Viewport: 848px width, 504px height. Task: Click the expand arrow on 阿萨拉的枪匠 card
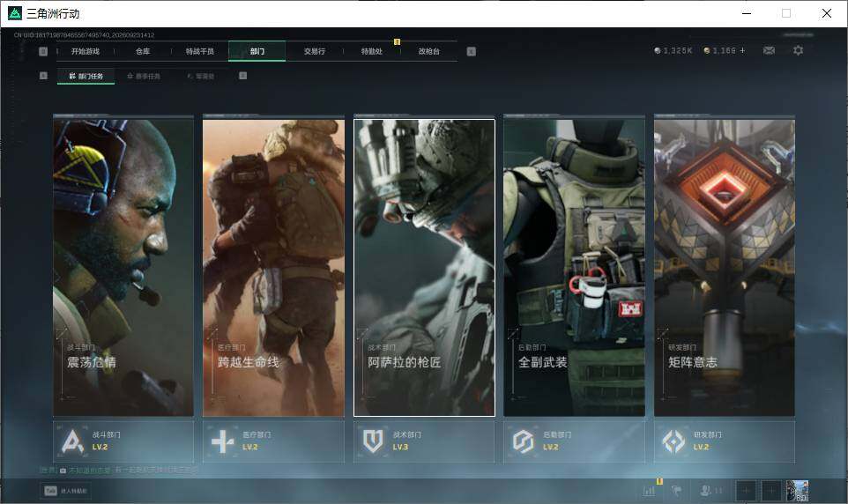(362, 333)
